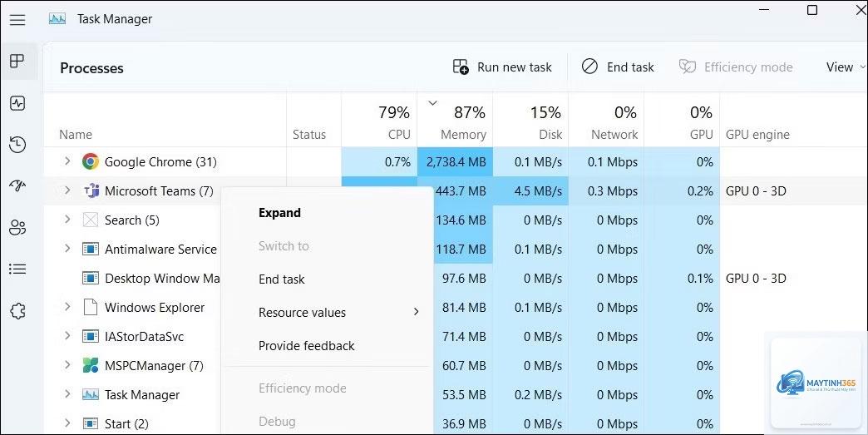Click the Windows Explorer file icon
The height and width of the screenshot is (435, 868).
pos(91,307)
